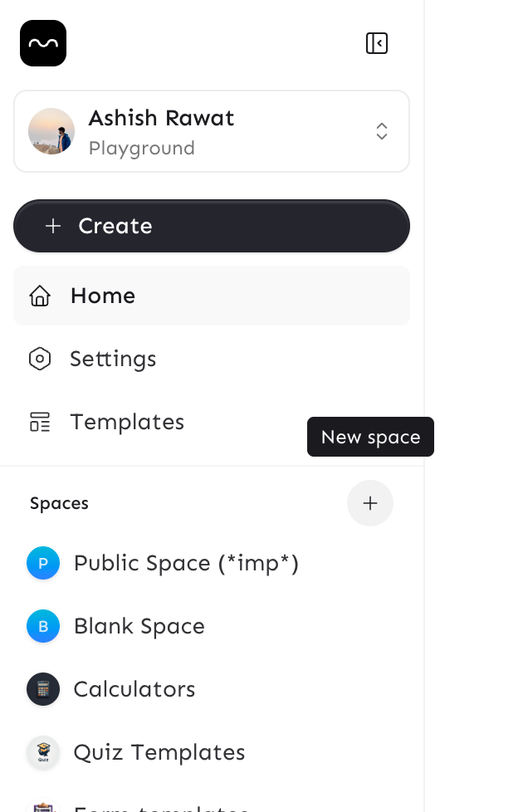Click the blue P space icon
Screen dimensions: 528x812
[x=43, y=563]
